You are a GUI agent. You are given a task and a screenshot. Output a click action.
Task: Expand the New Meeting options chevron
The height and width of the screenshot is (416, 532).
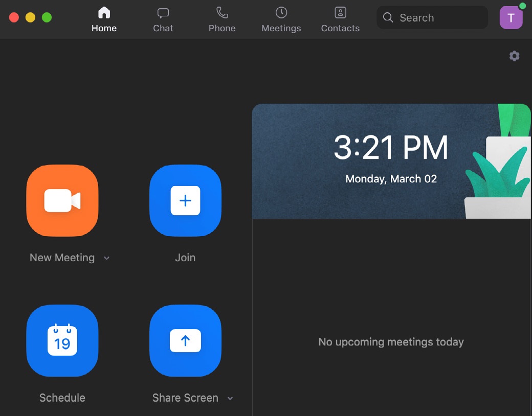coord(106,258)
